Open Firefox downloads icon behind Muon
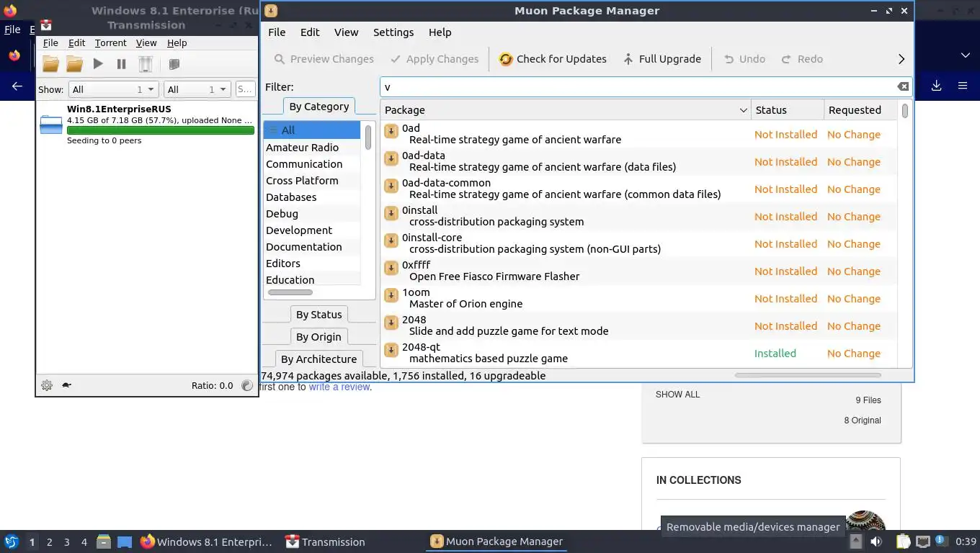 (936, 86)
